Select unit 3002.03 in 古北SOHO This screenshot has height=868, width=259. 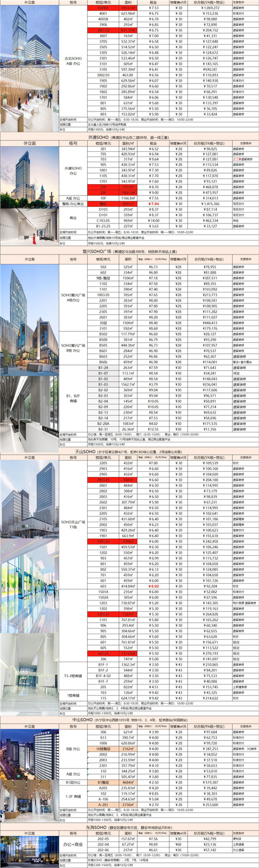(103, 76)
